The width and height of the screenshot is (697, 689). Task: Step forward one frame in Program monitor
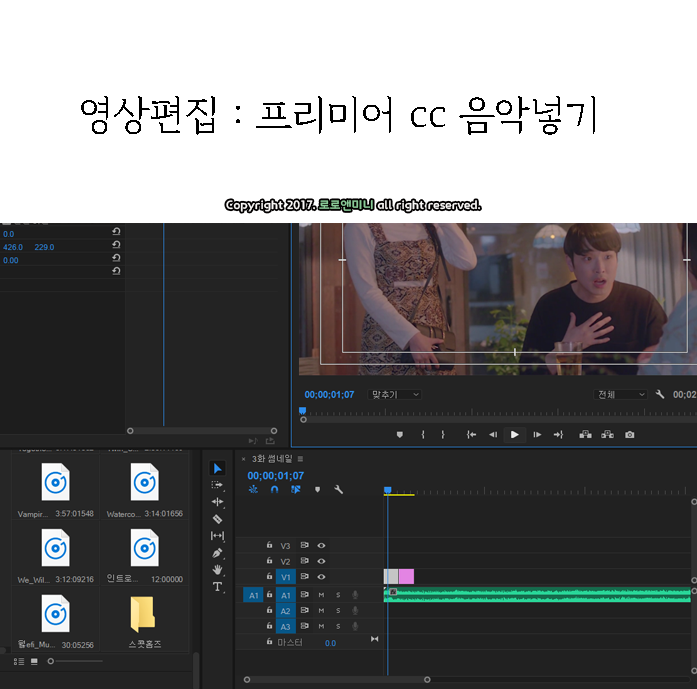tap(537, 435)
